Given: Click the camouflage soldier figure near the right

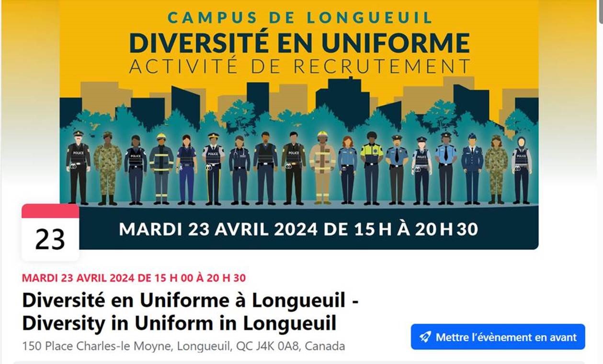Looking at the screenshot, I should (496, 170).
